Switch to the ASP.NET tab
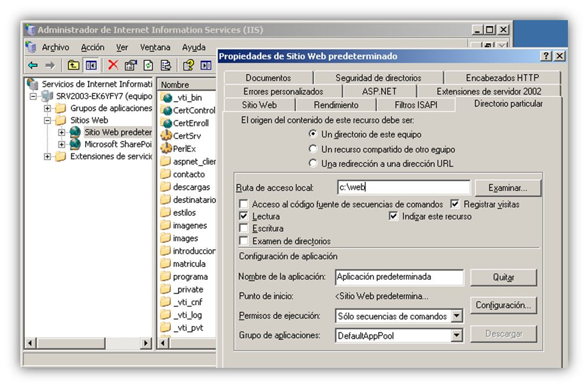The height and width of the screenshot is (388, 588). pyautogui.click(x=379, y=91)
